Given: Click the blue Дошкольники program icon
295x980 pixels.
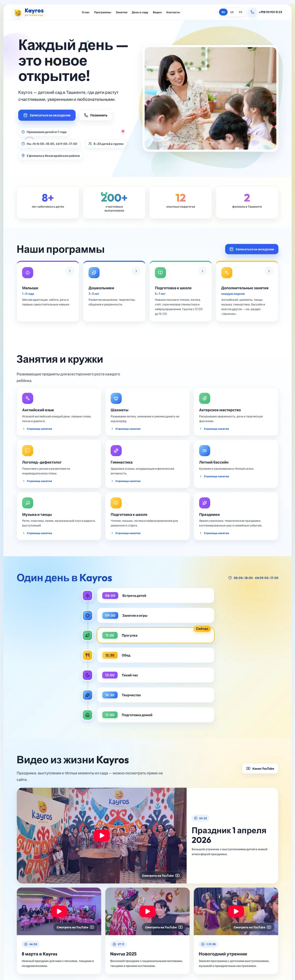Looking at the screenshot, I should tap(94, 272).
